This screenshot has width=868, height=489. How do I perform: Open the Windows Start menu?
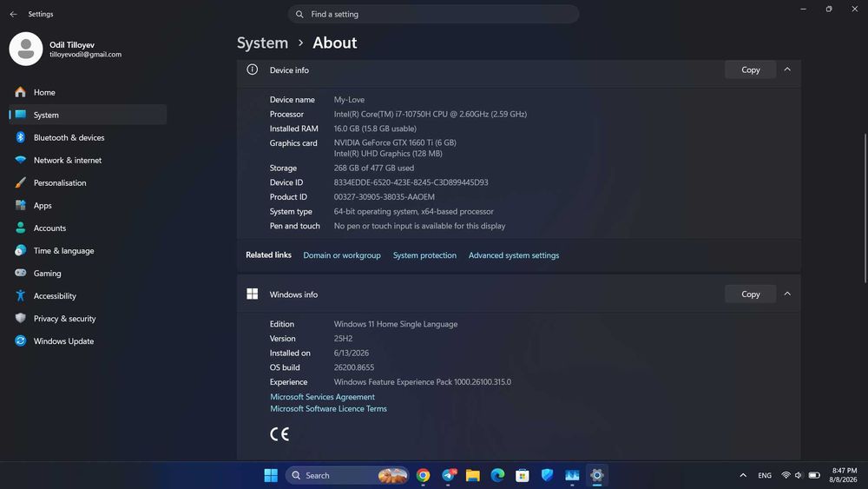pos(271,475)
